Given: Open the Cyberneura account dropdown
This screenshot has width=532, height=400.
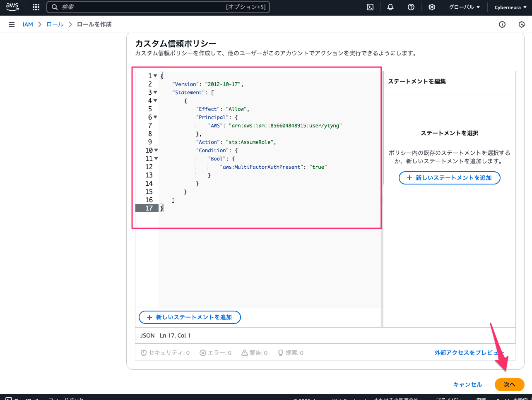Looking at the screenshot, I should (510, 7).
